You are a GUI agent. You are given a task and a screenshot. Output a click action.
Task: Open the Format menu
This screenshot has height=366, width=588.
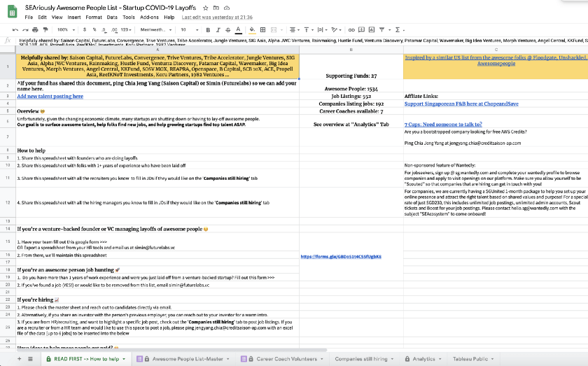tap(94, 17)
